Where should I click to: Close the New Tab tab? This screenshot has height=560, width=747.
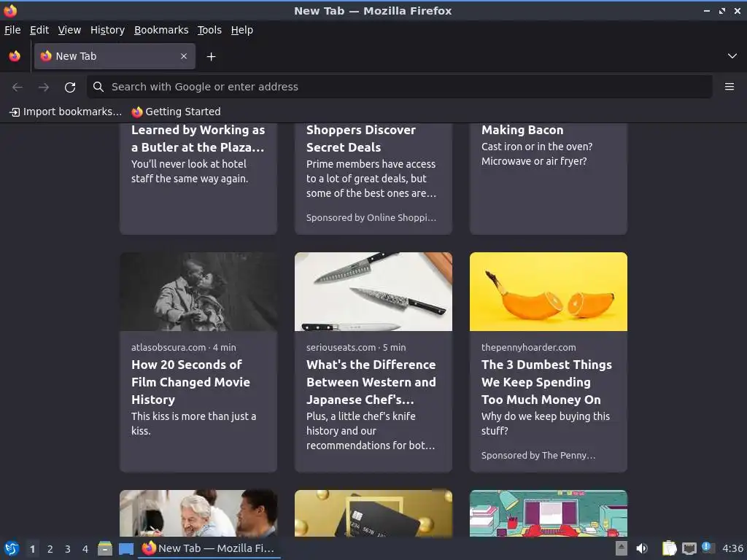tap(184, 56)
